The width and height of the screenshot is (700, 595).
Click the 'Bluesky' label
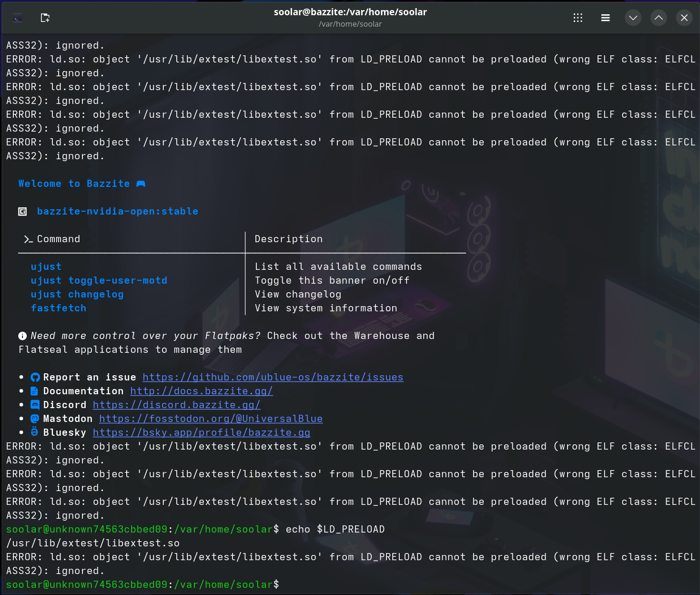[x=65, y=433]
